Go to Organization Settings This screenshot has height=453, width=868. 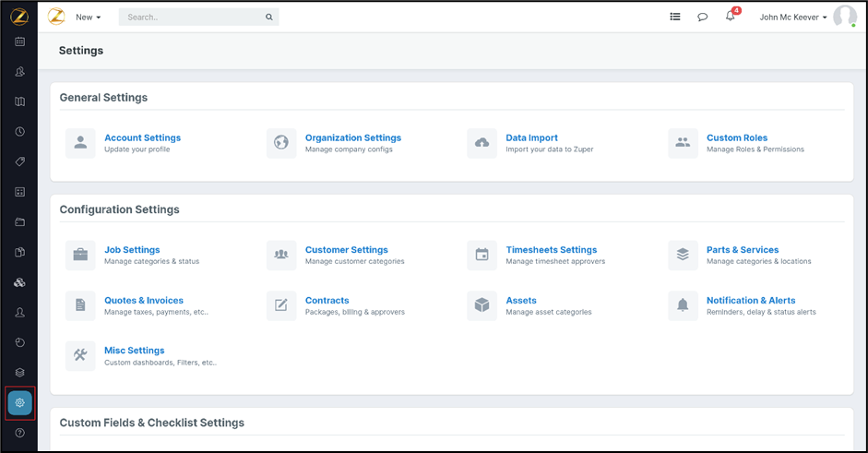click(352, 137)
